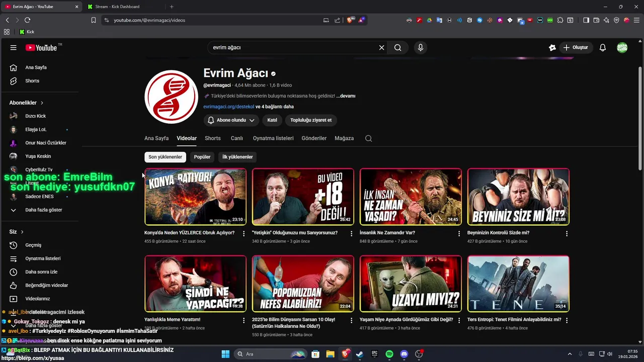
Task: Switch to Oynatma listeleri channel tab
Action: (273, 138)
